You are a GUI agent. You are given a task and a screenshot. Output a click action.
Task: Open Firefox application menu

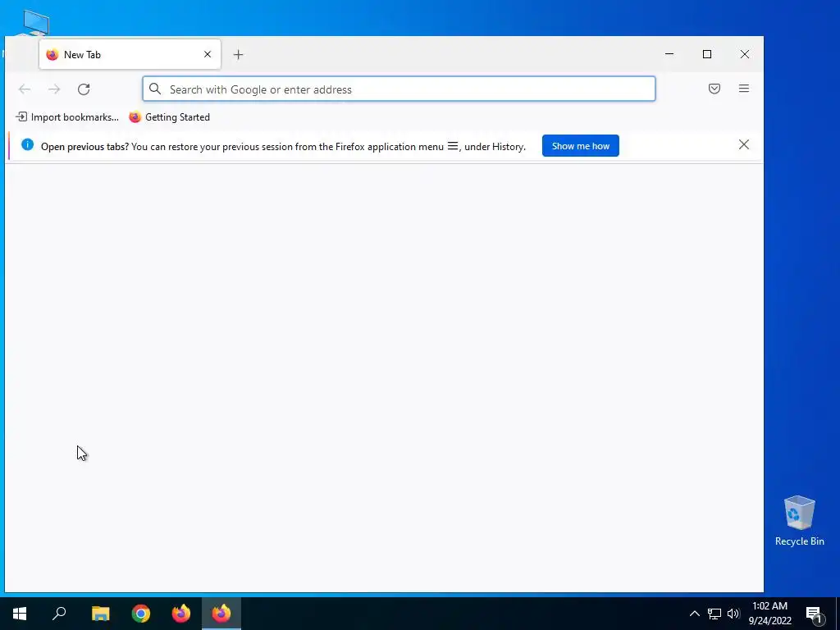(x=743, y=89)
